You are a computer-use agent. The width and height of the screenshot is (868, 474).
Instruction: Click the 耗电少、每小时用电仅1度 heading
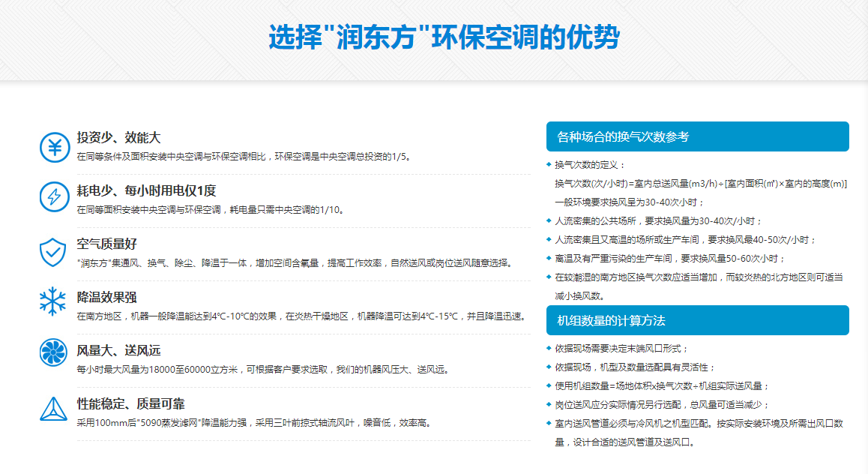click(146, 190)
